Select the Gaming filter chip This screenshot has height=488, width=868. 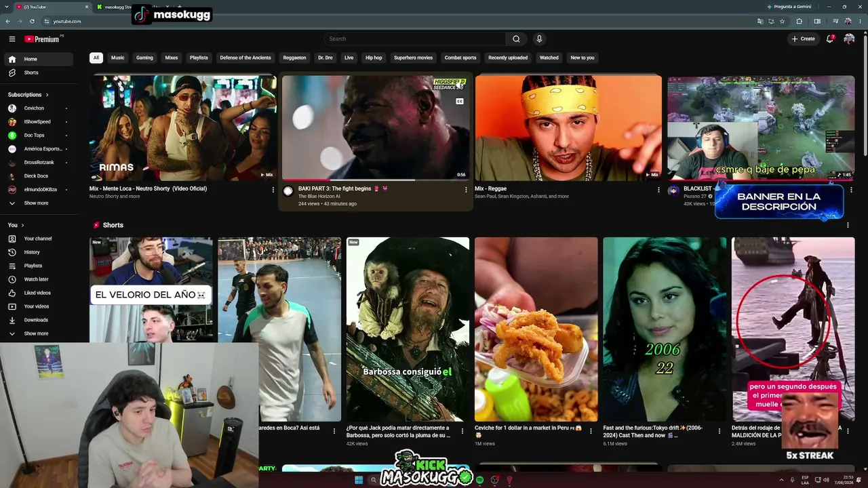point(144,58)
